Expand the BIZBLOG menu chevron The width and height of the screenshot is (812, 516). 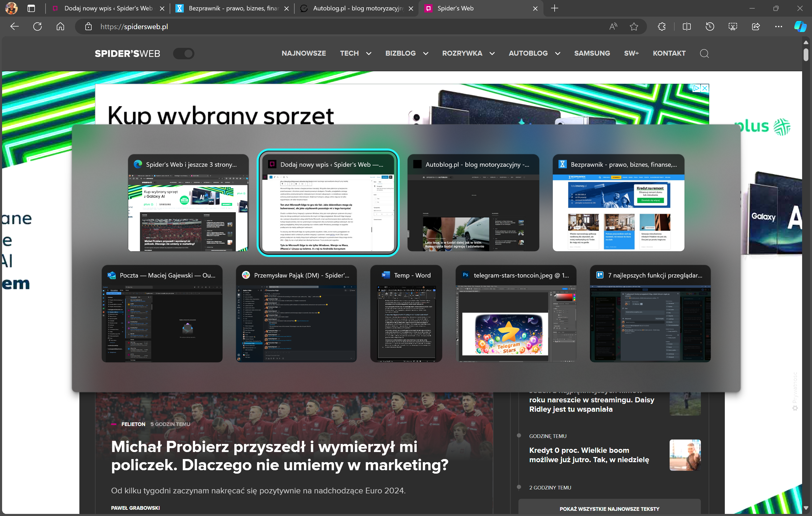click(426, 53)
